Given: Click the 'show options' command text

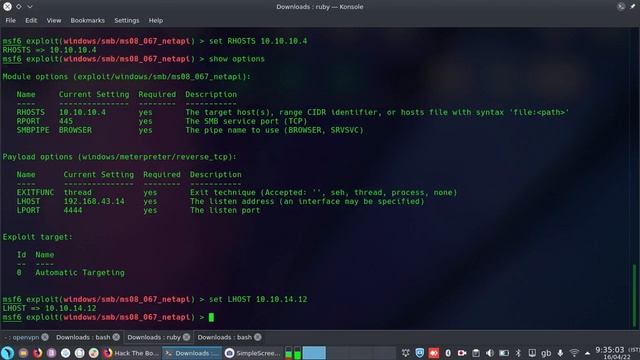Looking at the screenshot, I should (x=237, y=59).
